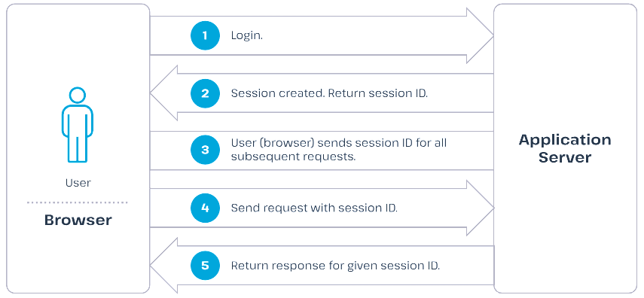Image resolution: width=644 pixels, height=298 pixels.
Task: Click 'Send request with session ID.' text
Action: coord(314,208)
